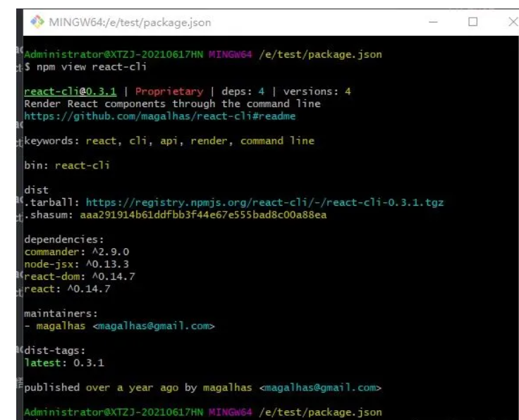Click the 'react: ^0.14.7' dependency line
Viewport: 519px width, 420px height.
pyautogui.click(x=67, y=289)
